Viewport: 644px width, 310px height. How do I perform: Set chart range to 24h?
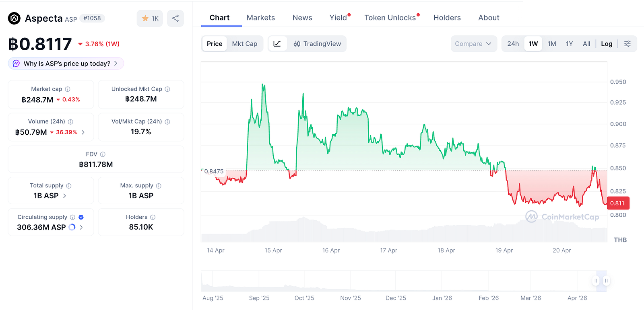[x=513, y=44]
